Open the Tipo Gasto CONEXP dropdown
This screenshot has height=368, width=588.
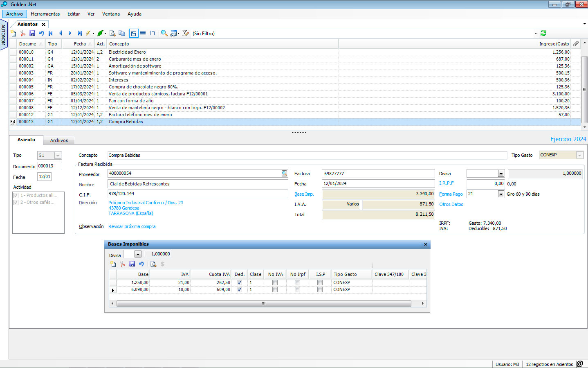point(579,155)
